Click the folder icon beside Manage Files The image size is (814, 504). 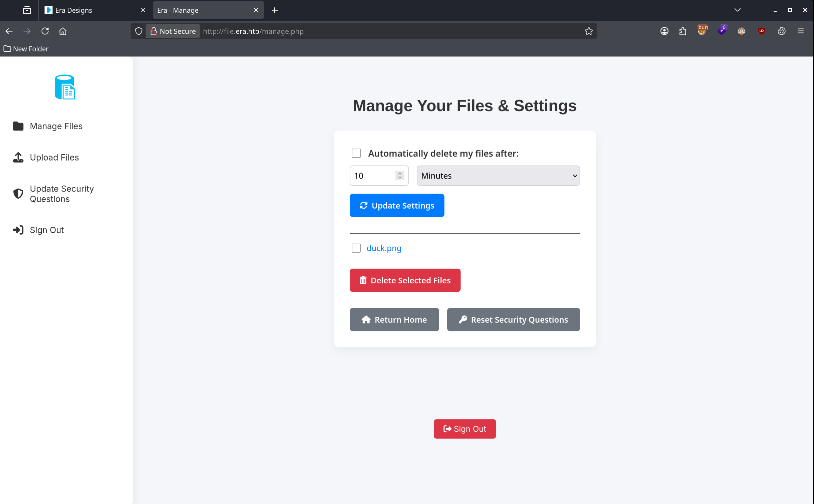(18, 126)
